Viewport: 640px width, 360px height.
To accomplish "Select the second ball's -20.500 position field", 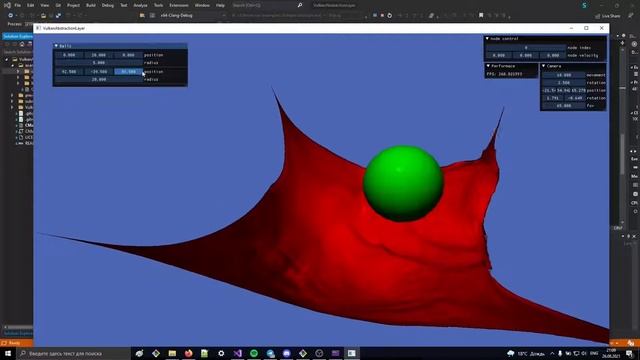I will [x=98, y=71].
